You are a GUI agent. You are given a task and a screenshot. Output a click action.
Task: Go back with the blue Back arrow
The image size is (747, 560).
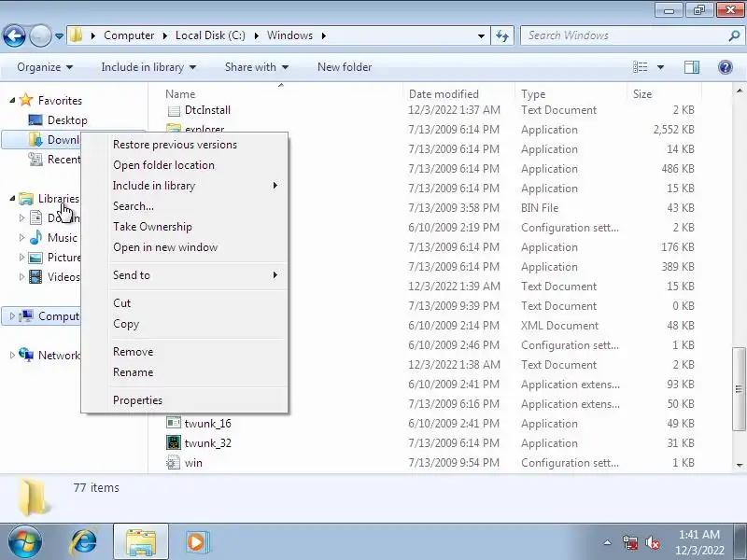point(14,35)
